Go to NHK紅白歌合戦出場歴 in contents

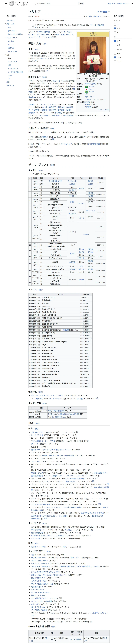[15, 72]
